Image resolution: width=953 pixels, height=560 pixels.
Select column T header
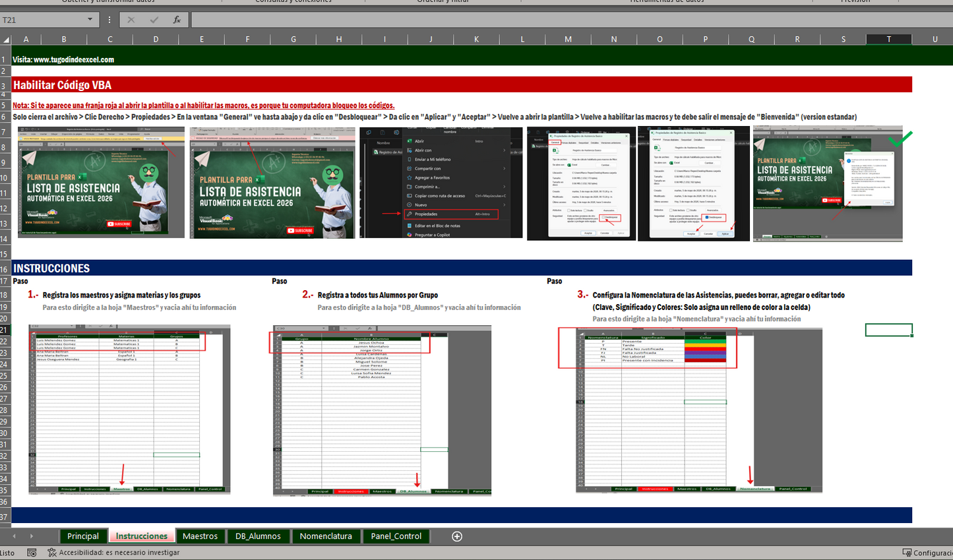pos(889,40)
